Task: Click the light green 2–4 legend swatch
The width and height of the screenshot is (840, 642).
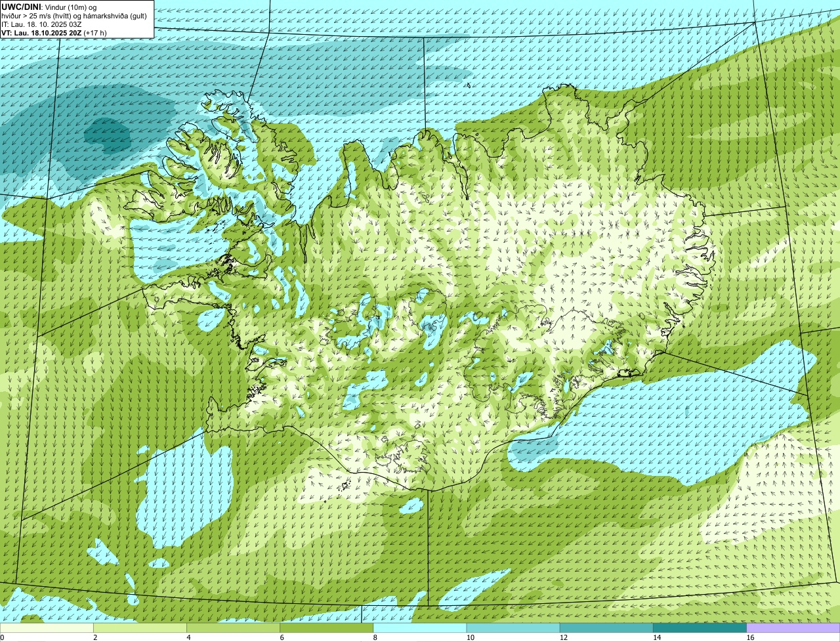Action: pos(140,628)
